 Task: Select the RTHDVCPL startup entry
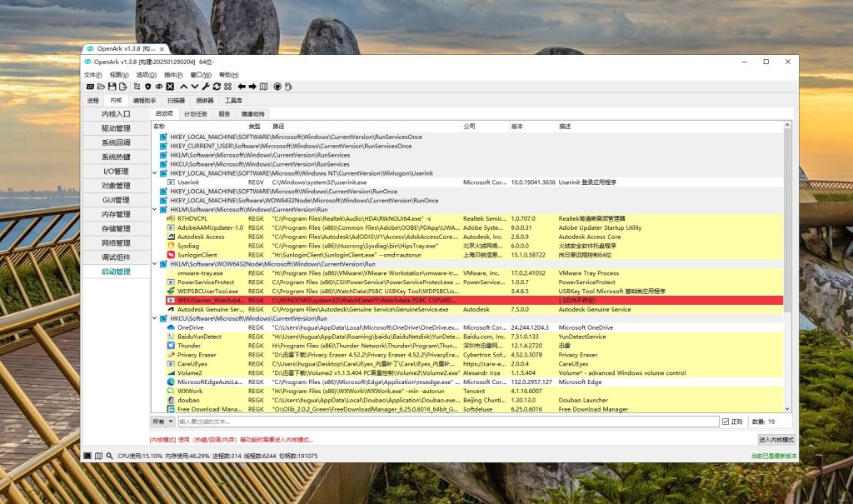pyautogui.click(x=474, y=218)
